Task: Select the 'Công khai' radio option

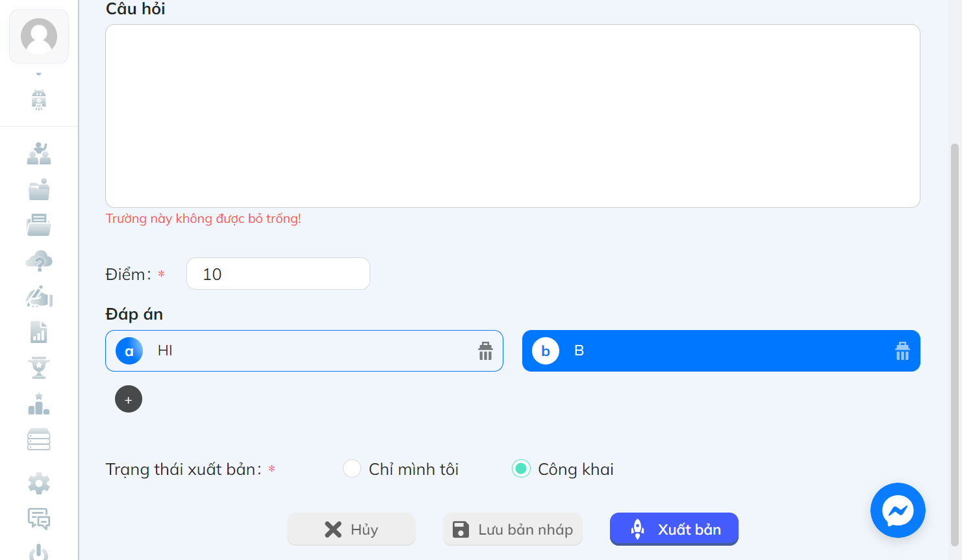Action: click(x=521, y=468)
